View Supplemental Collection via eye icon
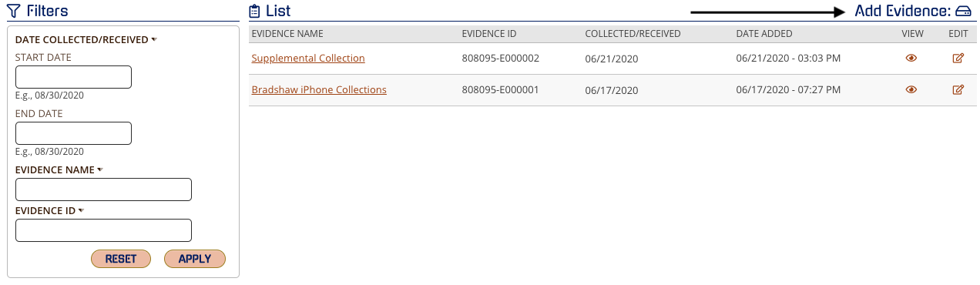The width and height of the screenshot is (980, 285). pyautogui.click(x=911, y=59)
